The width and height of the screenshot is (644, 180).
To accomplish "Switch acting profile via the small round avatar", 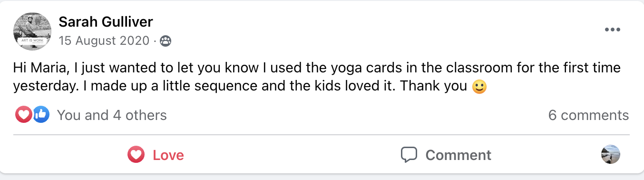I will click(x=610, y=155).
